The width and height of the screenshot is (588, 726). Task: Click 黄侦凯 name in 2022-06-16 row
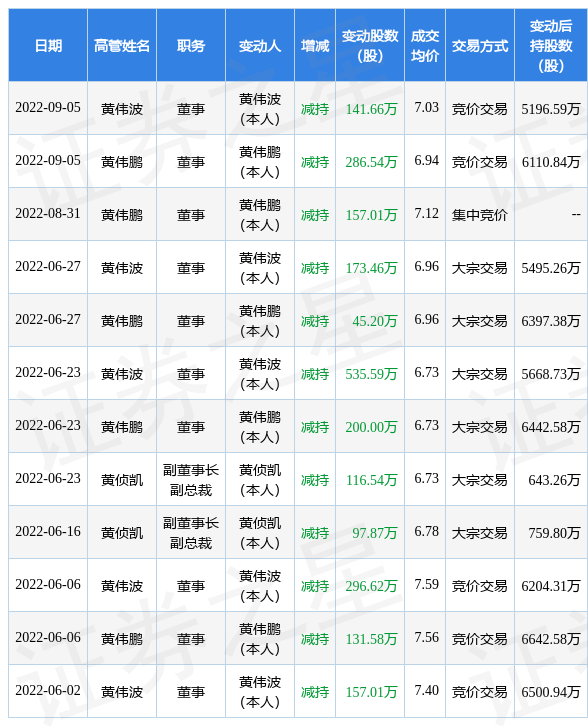coord(122,533)
